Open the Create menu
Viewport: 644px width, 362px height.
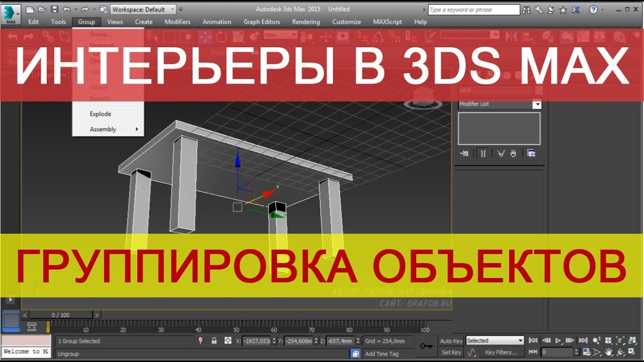[x=144, y=22]
